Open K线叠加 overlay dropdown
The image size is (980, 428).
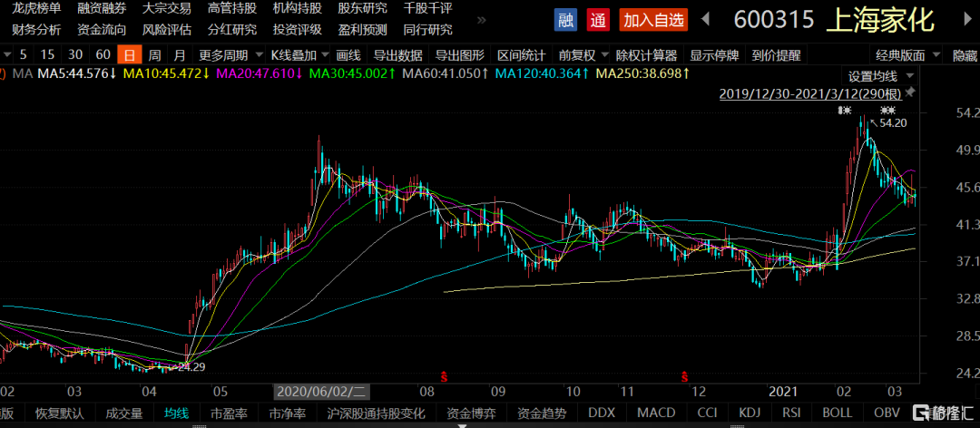pos(299,55)
